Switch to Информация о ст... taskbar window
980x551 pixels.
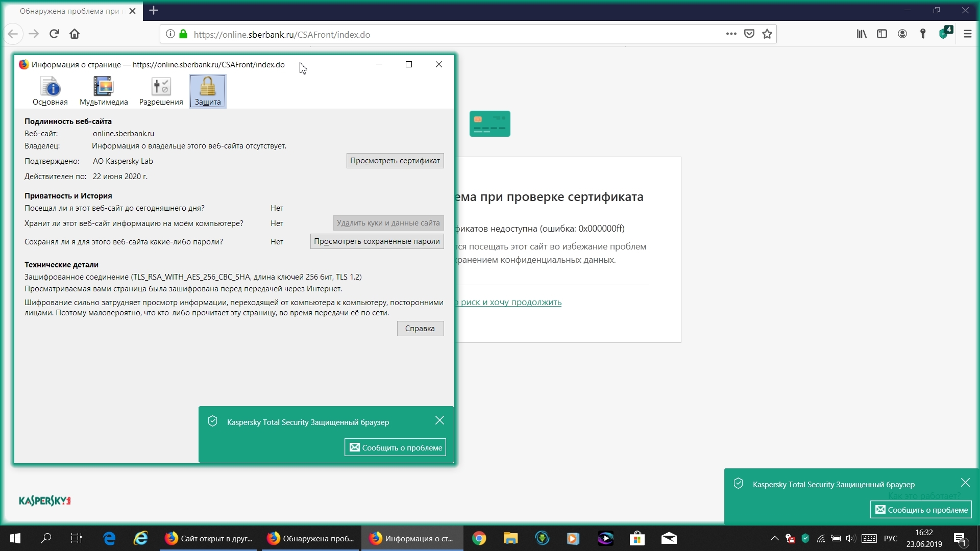click(412, 538)
